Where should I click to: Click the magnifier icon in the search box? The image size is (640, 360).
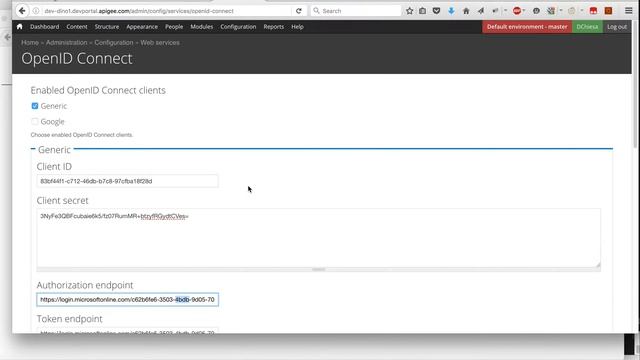[x=316, y=11]
